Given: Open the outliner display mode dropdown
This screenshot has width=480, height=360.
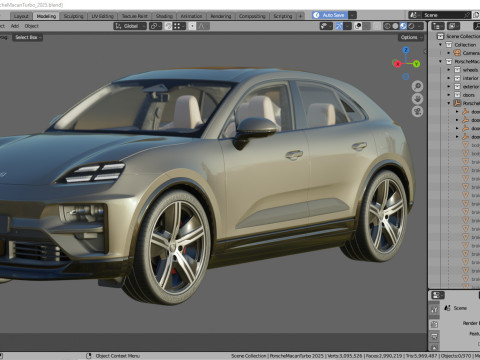Looking at the screenshot, I should click(453, 26).
